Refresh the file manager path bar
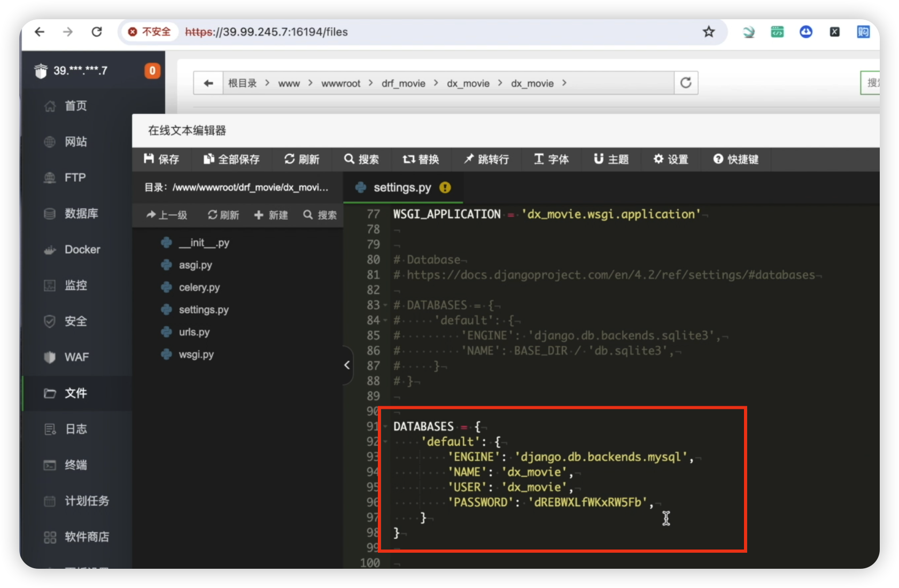Screen dimensions: 899x588 tap(686, 83)
